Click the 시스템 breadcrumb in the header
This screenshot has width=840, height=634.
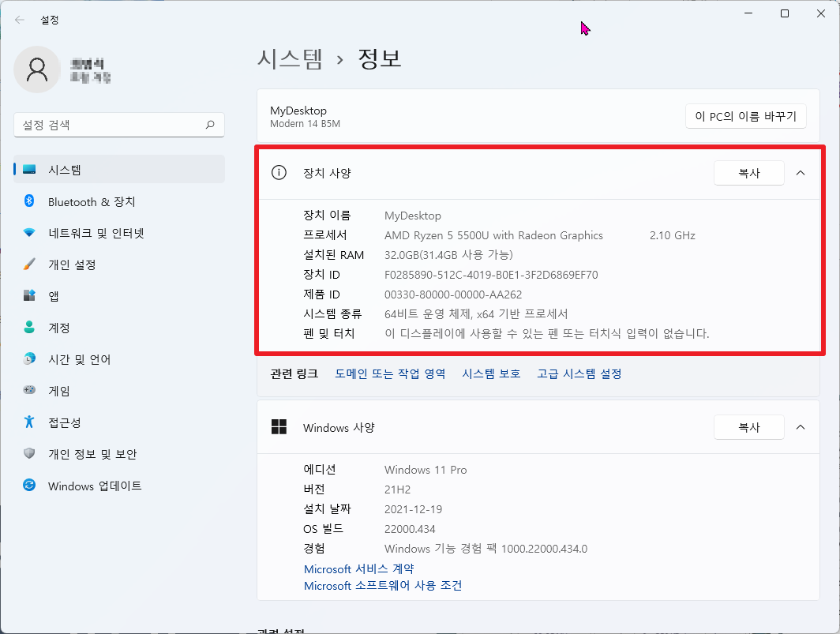tap(290, 58)
